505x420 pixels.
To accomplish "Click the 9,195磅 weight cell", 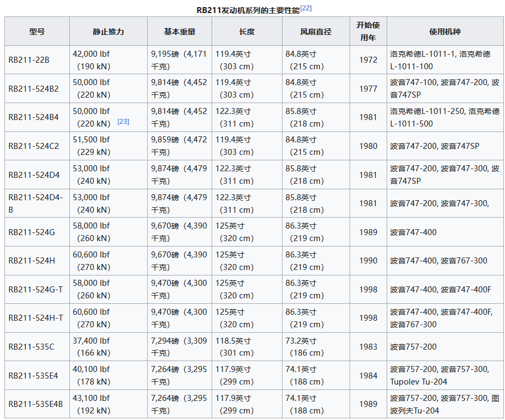I will (179, 60).
